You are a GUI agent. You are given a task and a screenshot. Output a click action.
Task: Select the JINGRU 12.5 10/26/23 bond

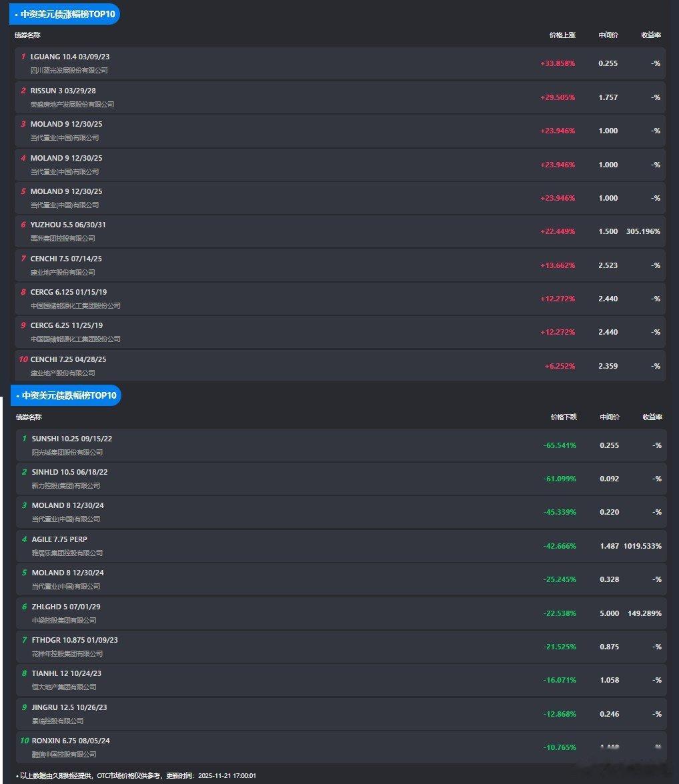pyautogui.click(x=69, y=707)
